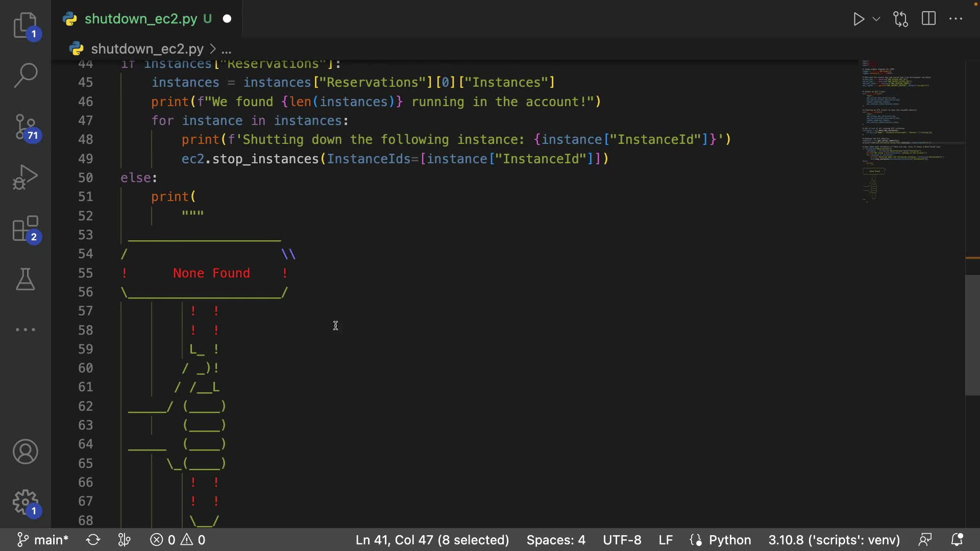Expand the run options dropdown arrow
The height and width of the screenshot is (551, 980).
[x=876, y=19]
